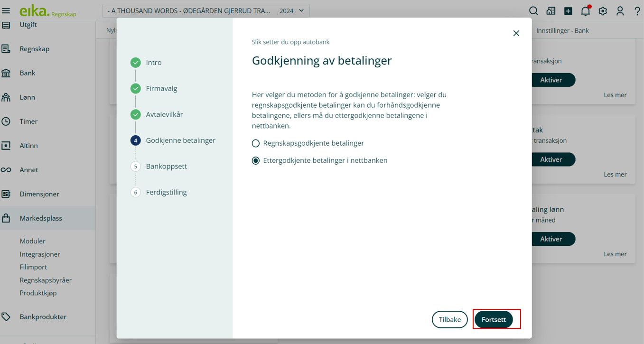
Task: Click the help question mark icon
Action: 637,11
